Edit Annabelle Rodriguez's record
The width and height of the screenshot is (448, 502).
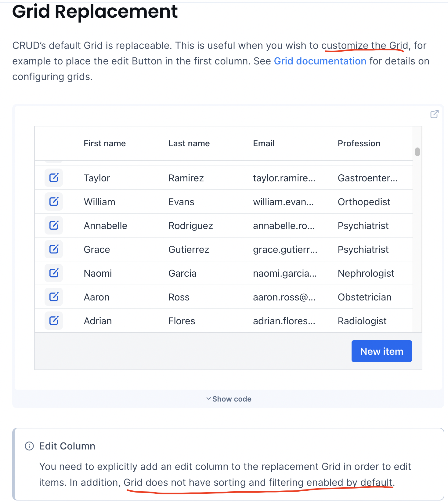[x=53, y=225]
